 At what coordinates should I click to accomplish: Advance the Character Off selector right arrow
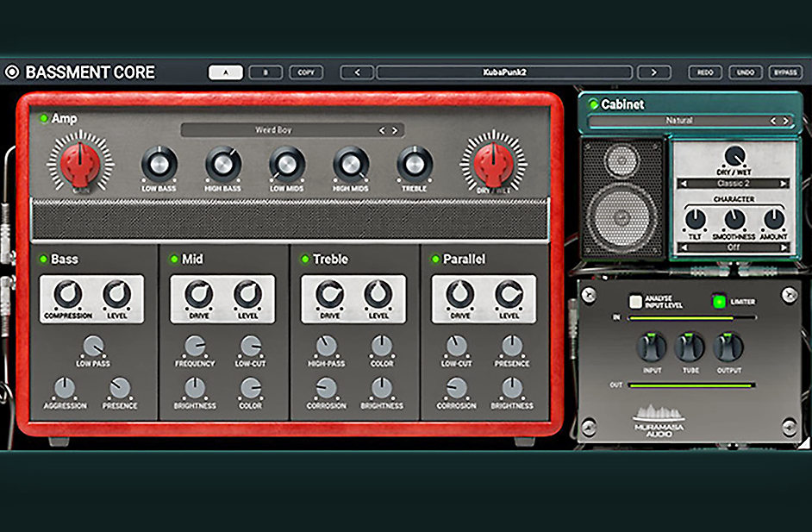click(x=784, y=247)
